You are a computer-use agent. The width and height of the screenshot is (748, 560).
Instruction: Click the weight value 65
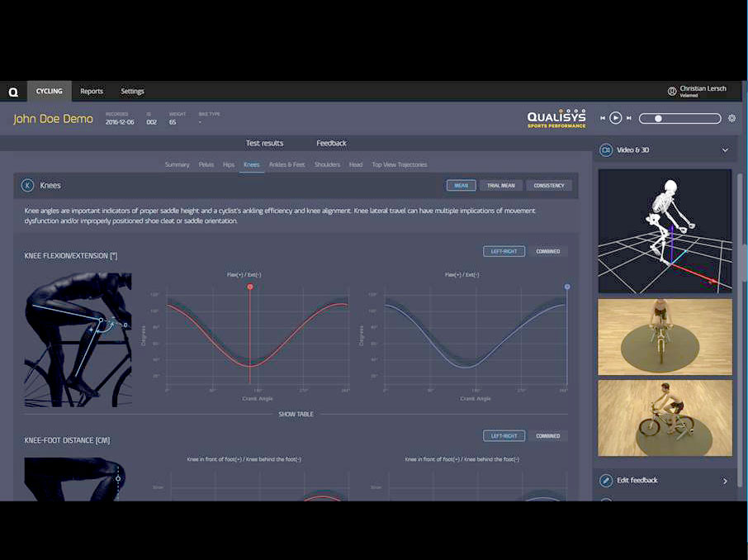pos(173,122)
